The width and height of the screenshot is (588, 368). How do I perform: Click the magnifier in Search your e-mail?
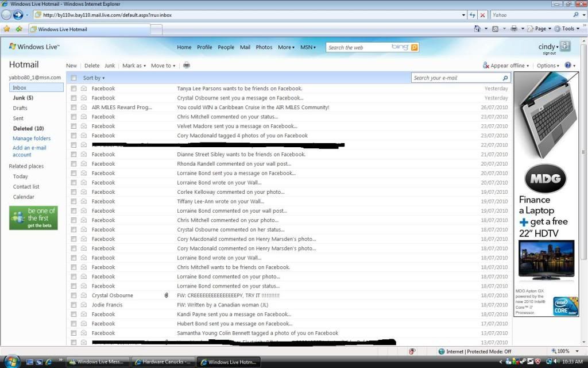tap(505, 78)
